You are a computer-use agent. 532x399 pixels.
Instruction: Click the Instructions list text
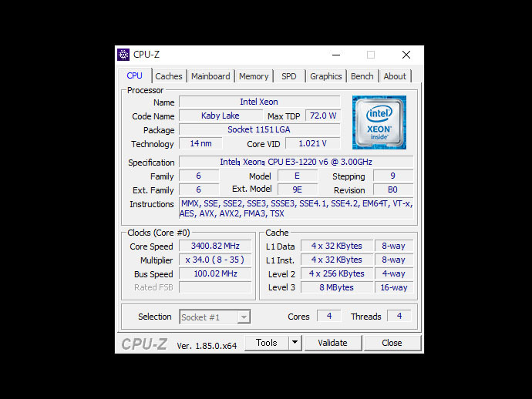click(x=296, y=209)
